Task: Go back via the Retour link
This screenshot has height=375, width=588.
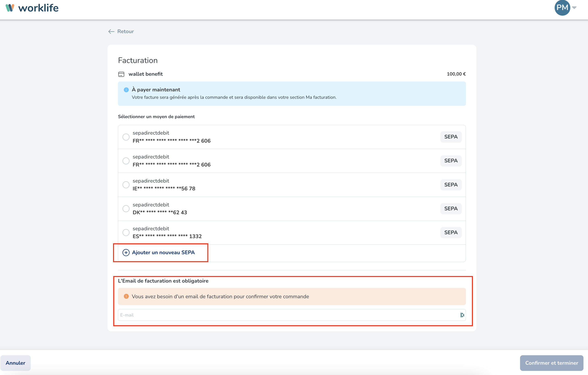Action: tap(126, 31)
